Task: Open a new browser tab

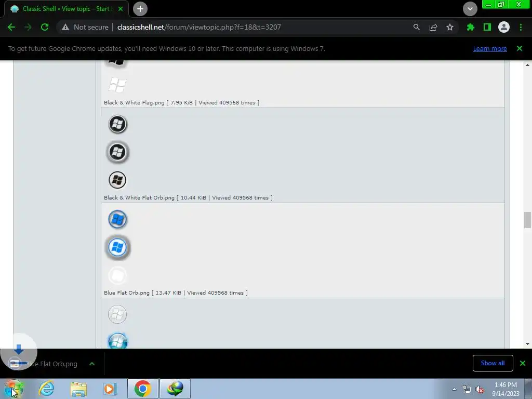Action: (x=140, y=9)
